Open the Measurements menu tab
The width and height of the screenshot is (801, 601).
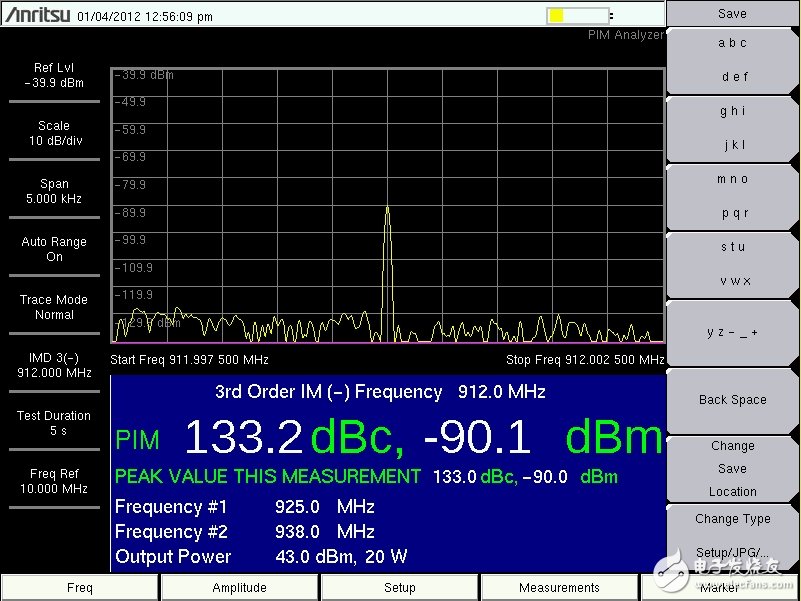tap(559, 588)
